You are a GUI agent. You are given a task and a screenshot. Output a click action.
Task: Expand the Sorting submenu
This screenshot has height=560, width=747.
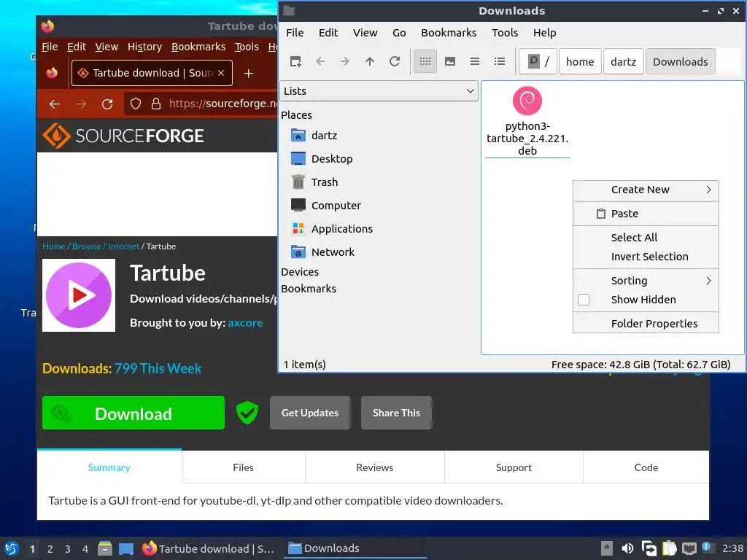(x=646, y=281)
